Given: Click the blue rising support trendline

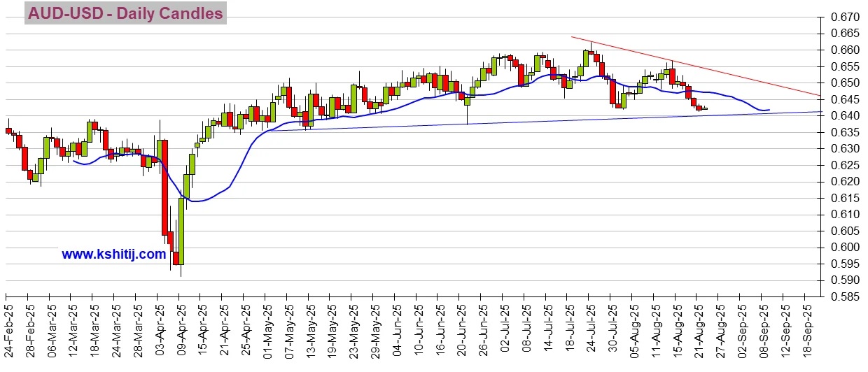Looking at the screenshot, I should point(560,120).
